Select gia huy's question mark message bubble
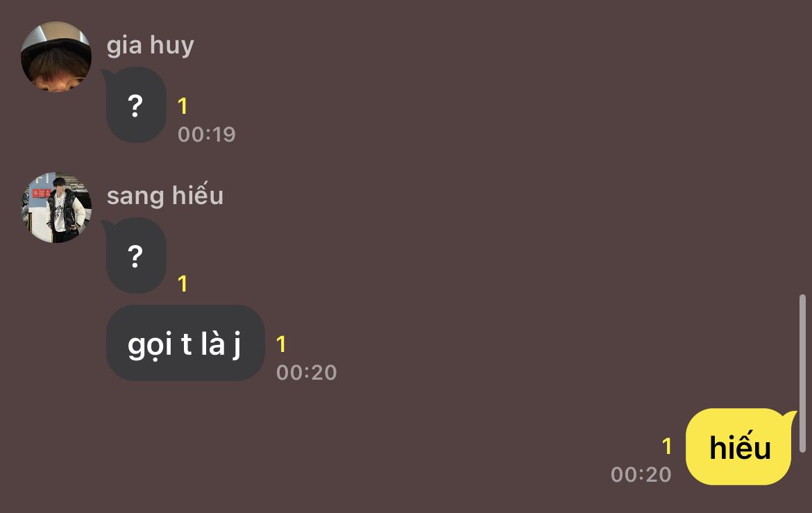The height and width of the screenshot is (513, 812). pos(135,106)
